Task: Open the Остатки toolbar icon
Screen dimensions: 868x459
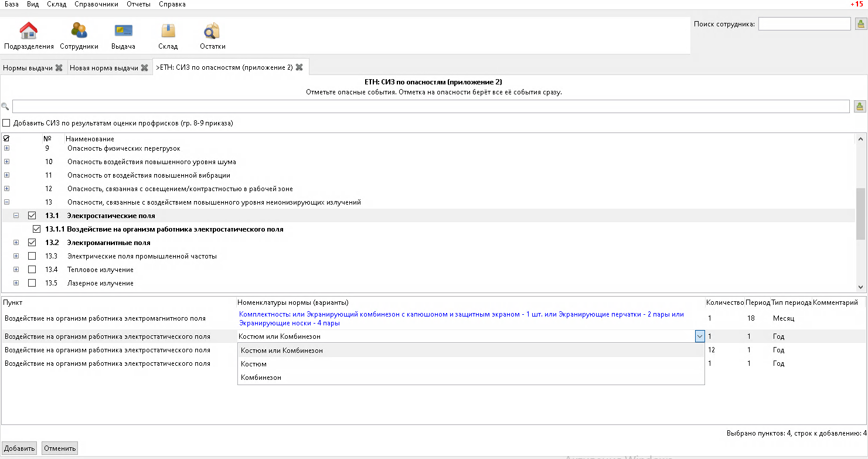Action: [x=212, y=36]
